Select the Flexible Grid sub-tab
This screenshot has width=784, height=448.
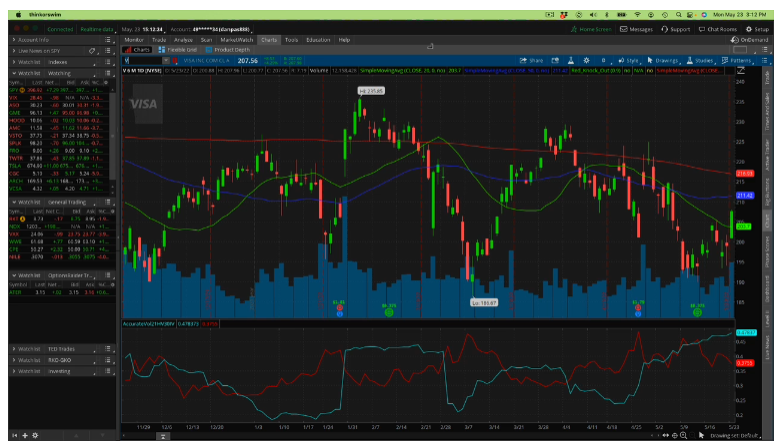tap(178, 50)
